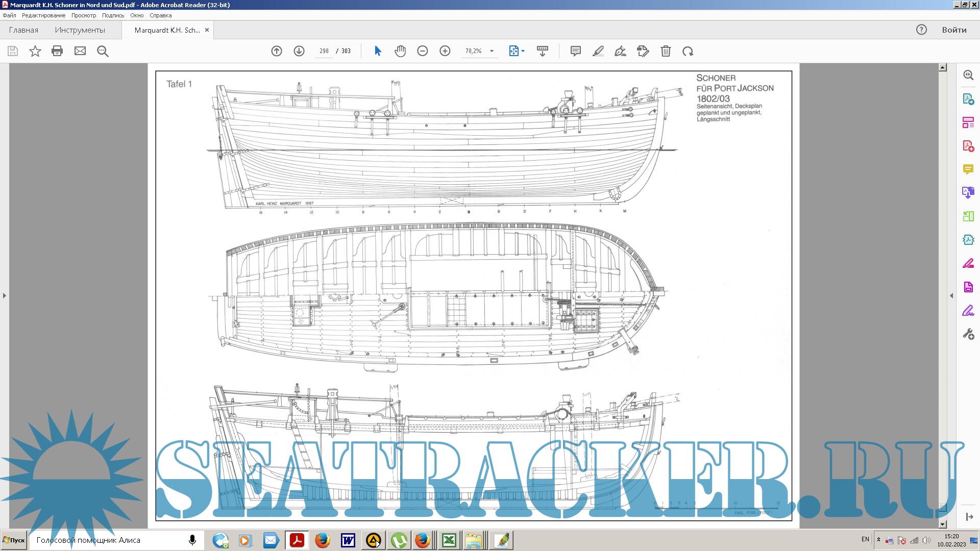Select the highlight text pen tool
The image size is (980, 551).
pyautogui.click(x=598, y=51)
